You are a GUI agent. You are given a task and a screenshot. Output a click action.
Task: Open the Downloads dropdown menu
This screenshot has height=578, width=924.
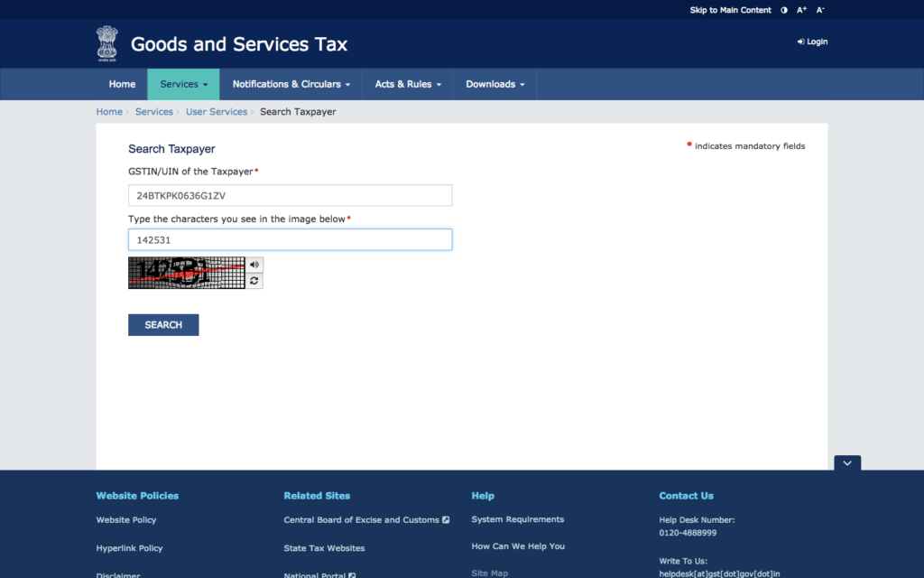pyautogui.click(x=494, y=84)
